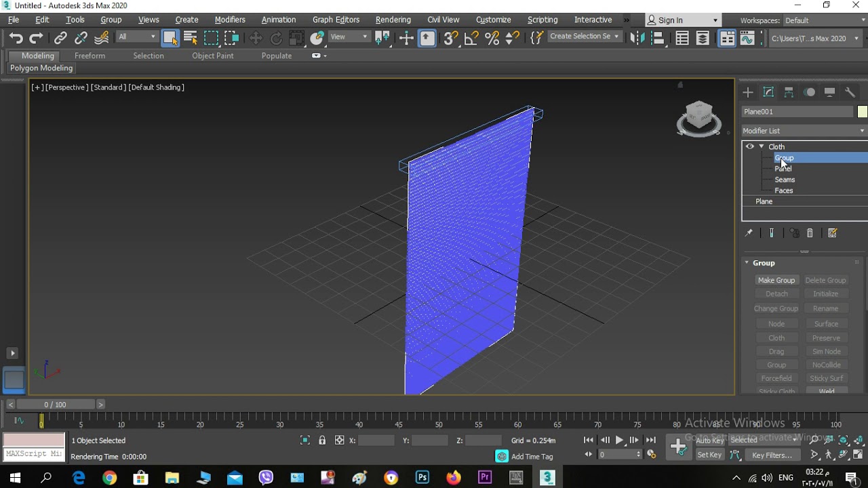Activate the Select Object tool
Screen dimensions: 868x488
[170, 39]
